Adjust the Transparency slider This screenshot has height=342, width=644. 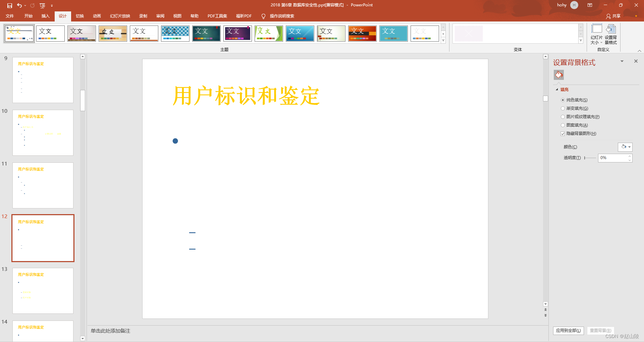pyautogui.click(x=590, y=158)
